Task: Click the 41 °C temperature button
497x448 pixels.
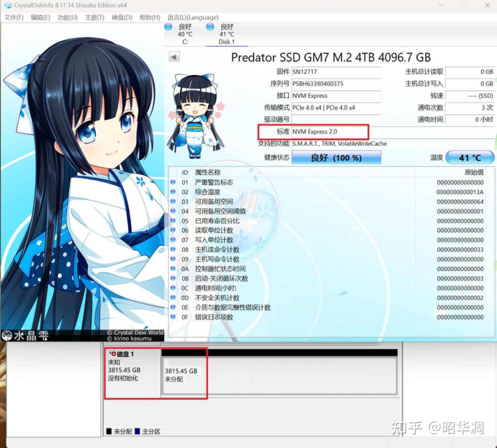Action: (470, 158)
